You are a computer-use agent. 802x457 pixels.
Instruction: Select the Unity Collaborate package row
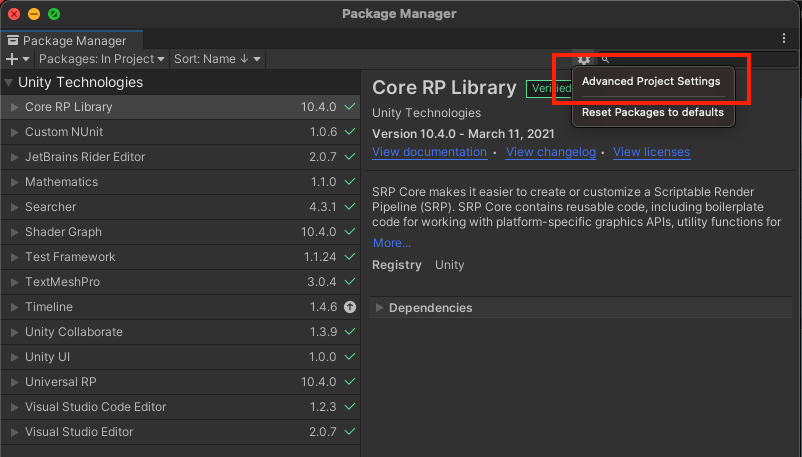pos(180,332)
